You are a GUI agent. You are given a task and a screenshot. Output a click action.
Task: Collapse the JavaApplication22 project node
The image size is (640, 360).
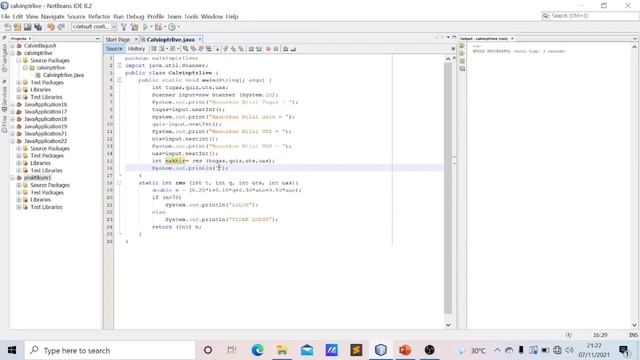(x=12, y=141)
